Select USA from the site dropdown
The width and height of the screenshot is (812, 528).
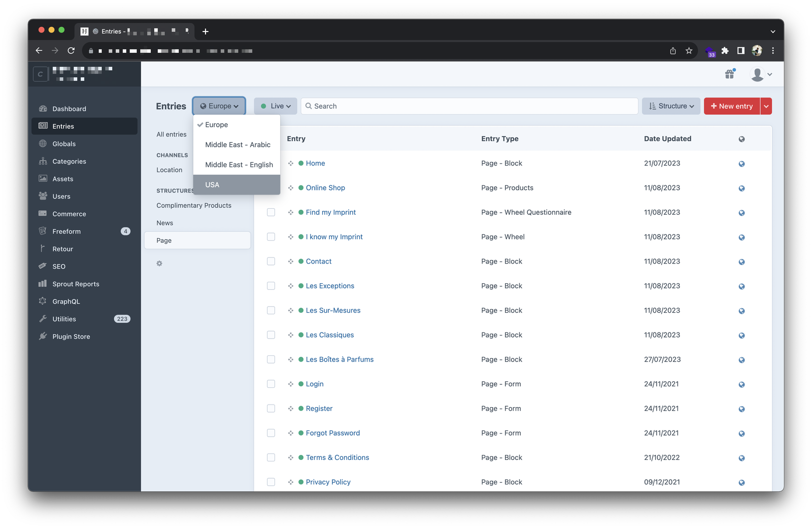click(212, 184)
